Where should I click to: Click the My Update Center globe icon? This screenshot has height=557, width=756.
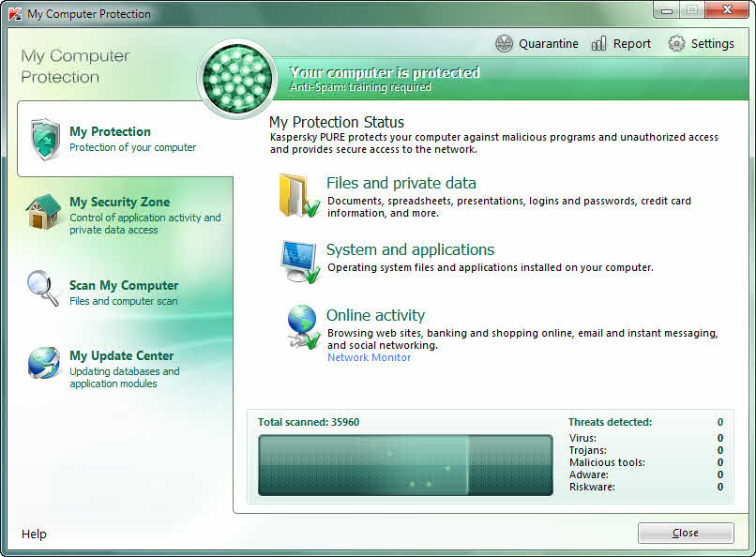(44, 362)
